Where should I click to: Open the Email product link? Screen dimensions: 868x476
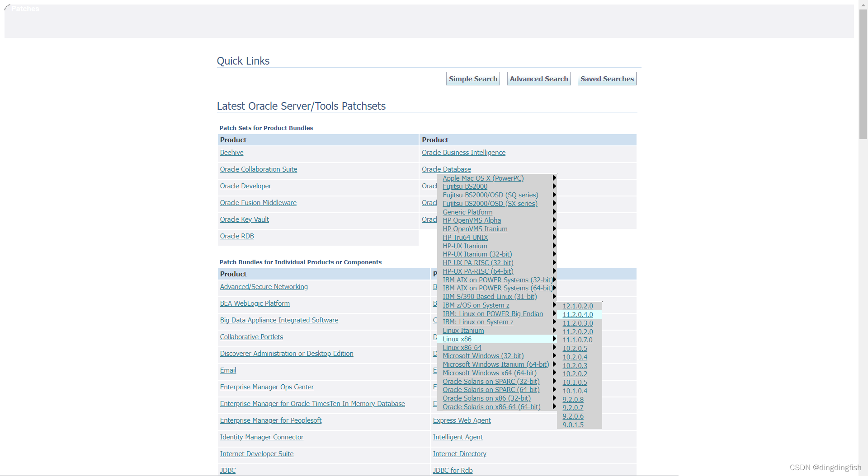click(228, 370)
